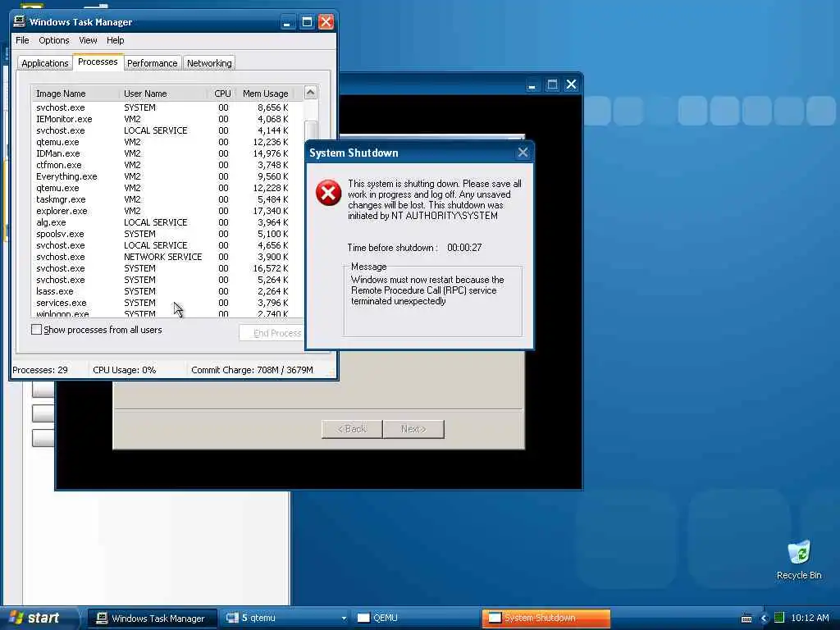Click the End Process button

click(x=272, y=333)
